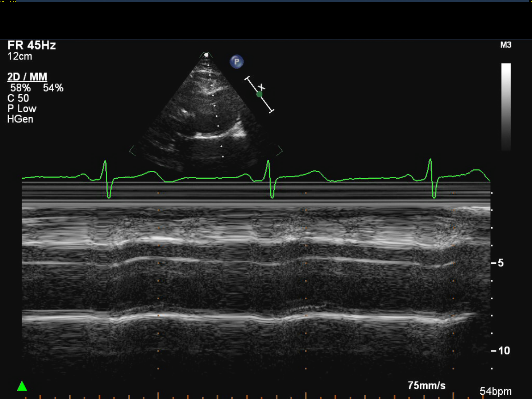Click the 2D / MM mode label
532x399 pixels.
point(27,77)
